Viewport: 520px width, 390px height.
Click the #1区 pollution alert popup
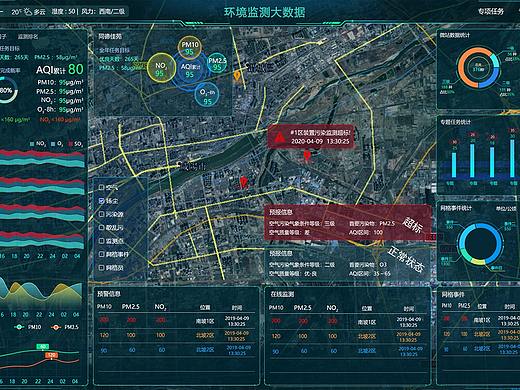311,137
